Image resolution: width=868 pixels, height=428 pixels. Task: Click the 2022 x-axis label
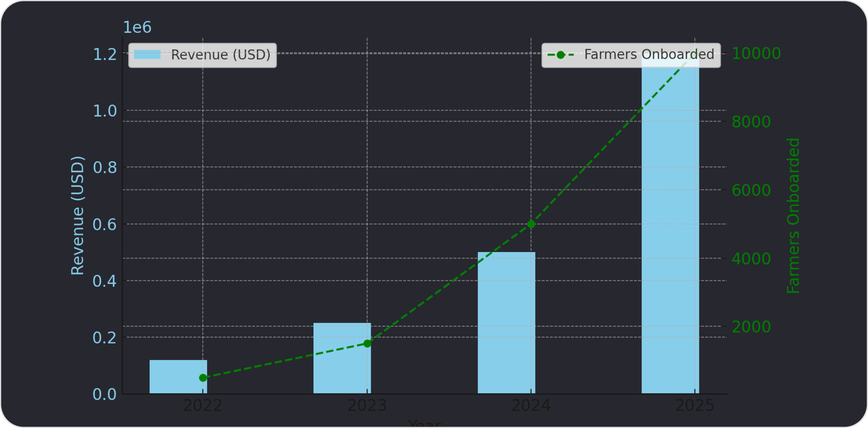[x=202, y=405]
